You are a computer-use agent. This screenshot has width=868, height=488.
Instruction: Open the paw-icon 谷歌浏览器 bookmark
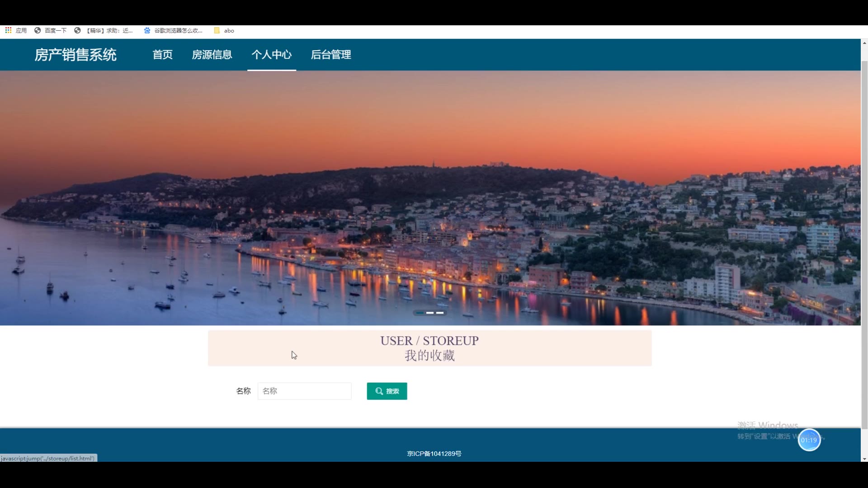173,30
